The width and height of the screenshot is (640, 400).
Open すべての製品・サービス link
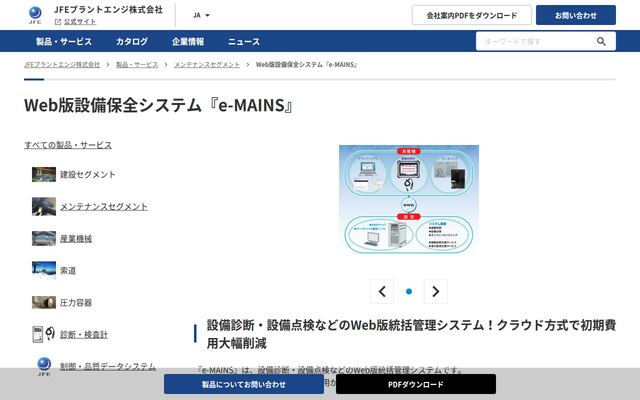click(68, 145)
